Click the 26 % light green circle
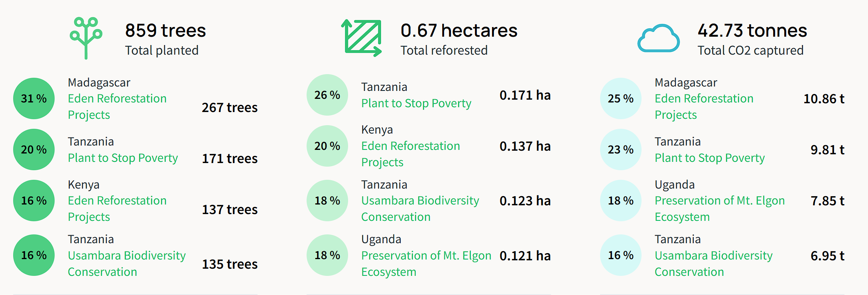The height and width of the screenshot is (295, 868). click(x=327, y=95)
